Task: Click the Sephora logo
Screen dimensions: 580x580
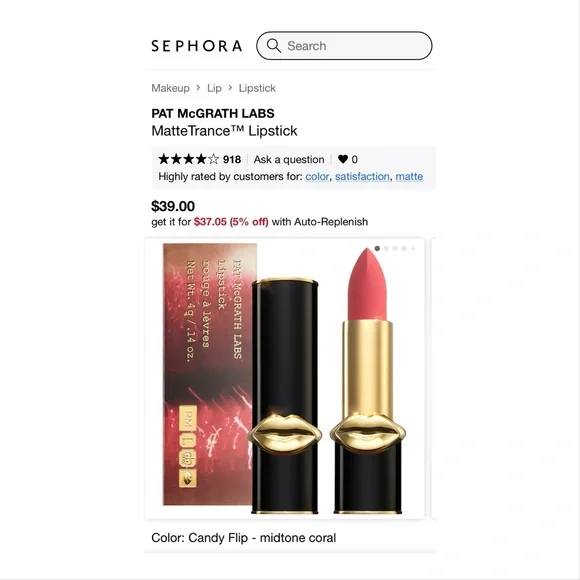Action: tap(197, 46)
